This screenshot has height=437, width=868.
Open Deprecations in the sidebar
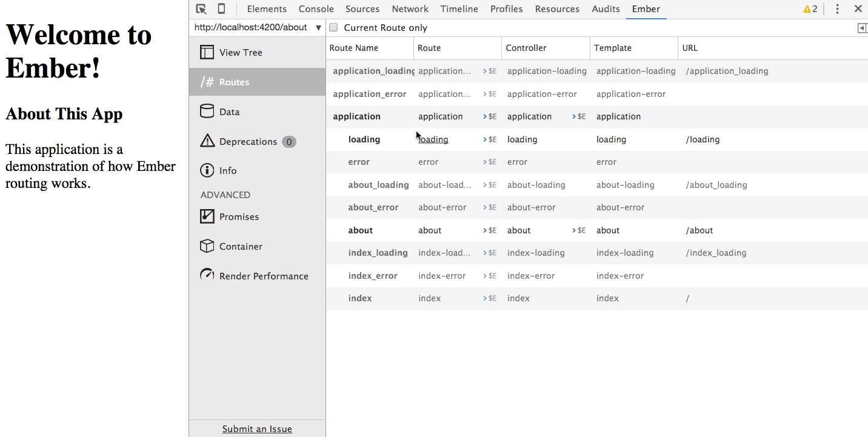click(x=257, y=141)
